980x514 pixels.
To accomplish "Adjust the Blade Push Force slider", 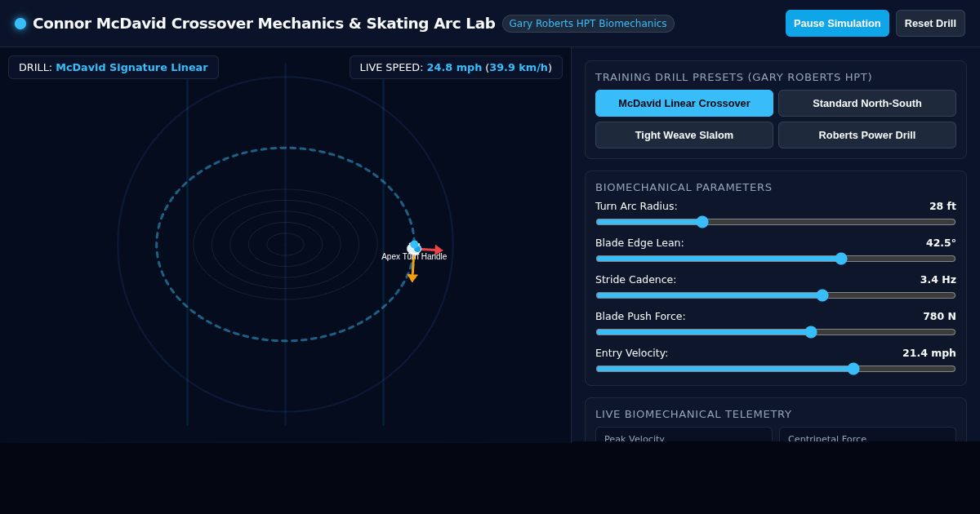I will 776,332.
